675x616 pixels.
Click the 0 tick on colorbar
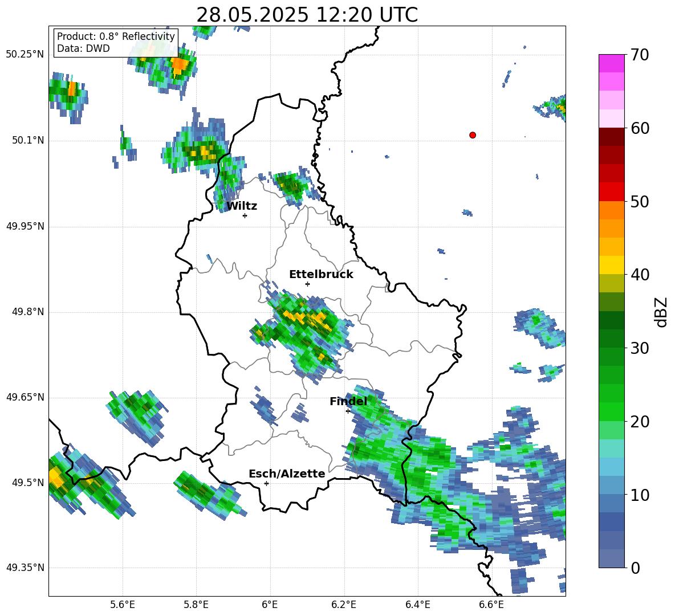pyautogui.click(x=635, y=568)
